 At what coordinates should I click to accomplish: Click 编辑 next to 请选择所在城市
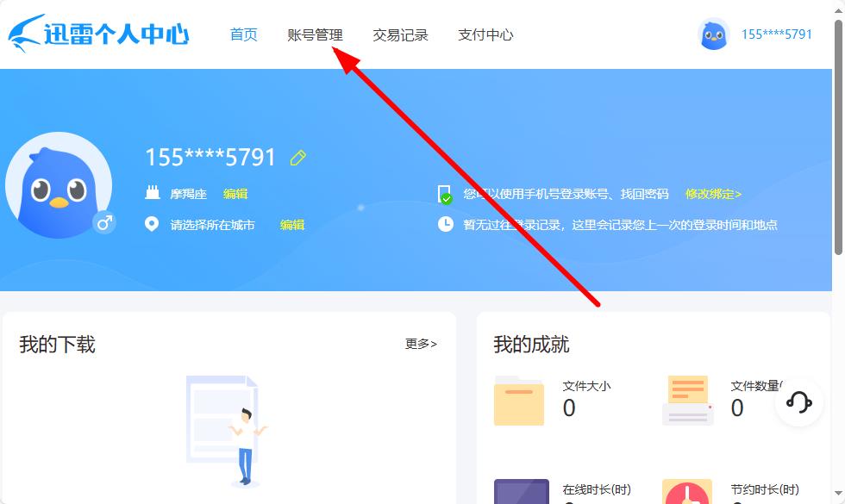pos(292,225)
